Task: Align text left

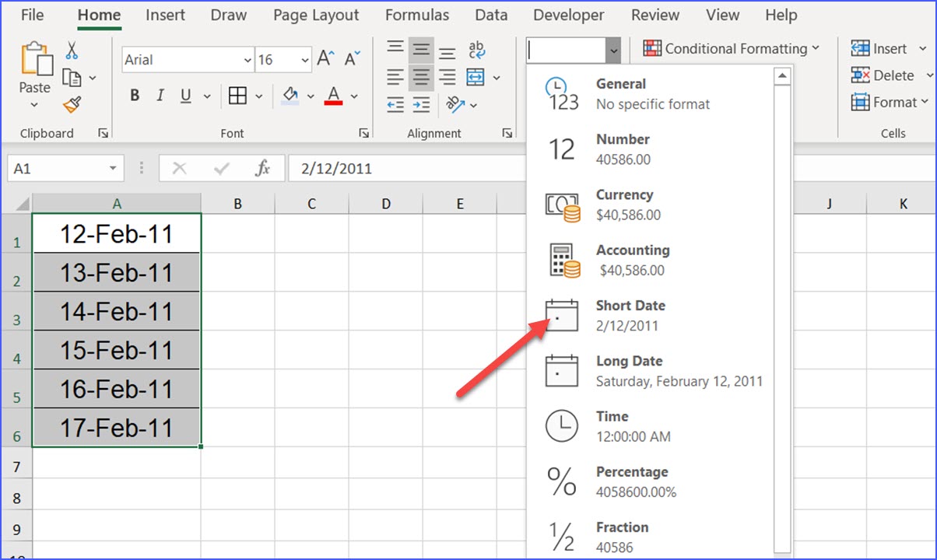Action: pyautogui.click(x=395, y=77)
